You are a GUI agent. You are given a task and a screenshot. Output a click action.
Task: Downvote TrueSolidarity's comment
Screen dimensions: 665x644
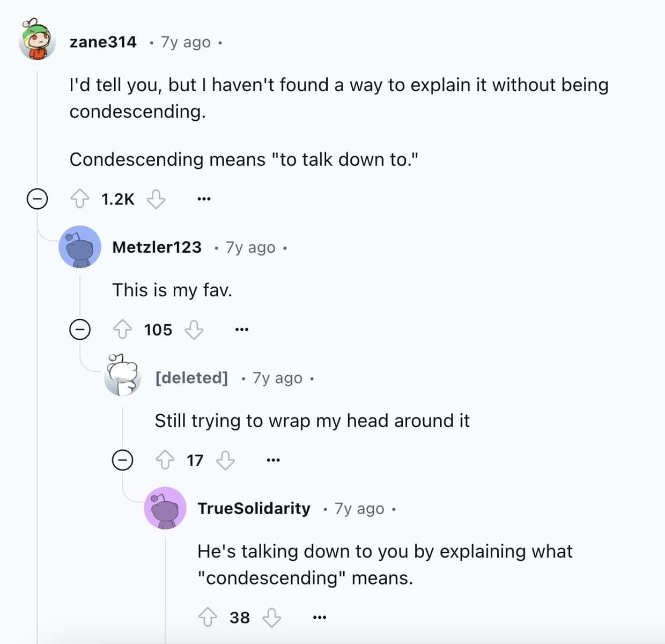pyautogui.click(x=271, y=617)
